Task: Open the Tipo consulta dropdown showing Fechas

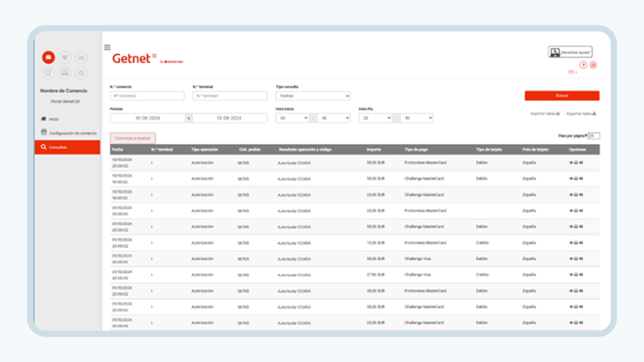Action: pos(313,96)
